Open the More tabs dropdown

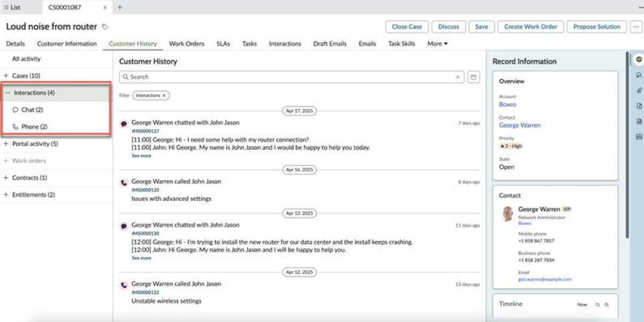click(x=437, y=44)
